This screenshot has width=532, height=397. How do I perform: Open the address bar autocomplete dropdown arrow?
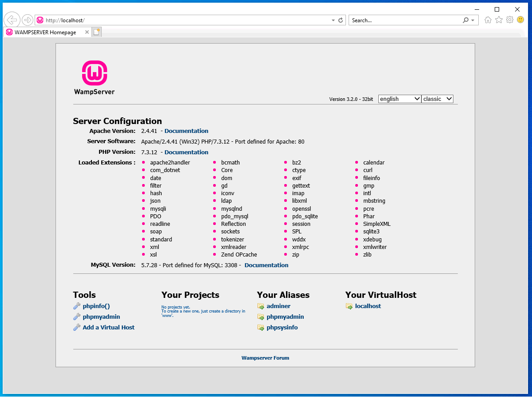click(x=333, y=20)
